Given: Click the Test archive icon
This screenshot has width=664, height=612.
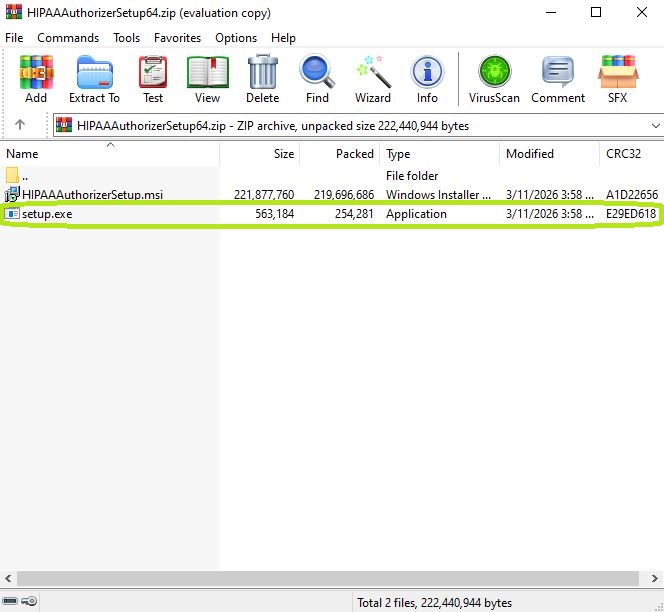Looking at the screenshot, I should click(153, 72).
